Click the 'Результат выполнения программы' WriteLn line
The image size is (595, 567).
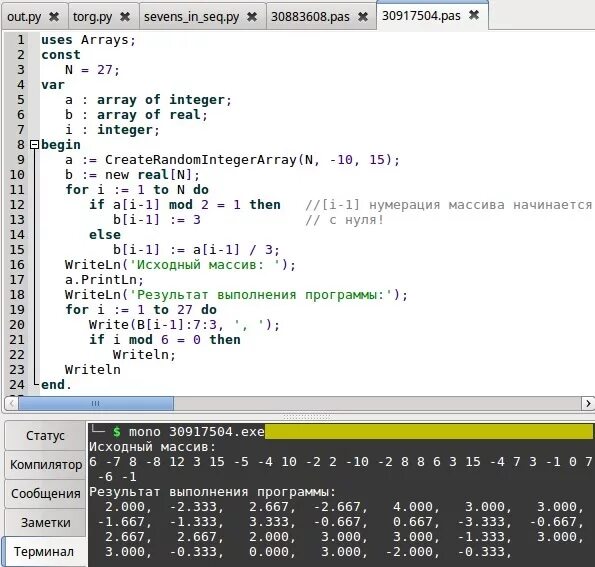[x=236, y=295]
